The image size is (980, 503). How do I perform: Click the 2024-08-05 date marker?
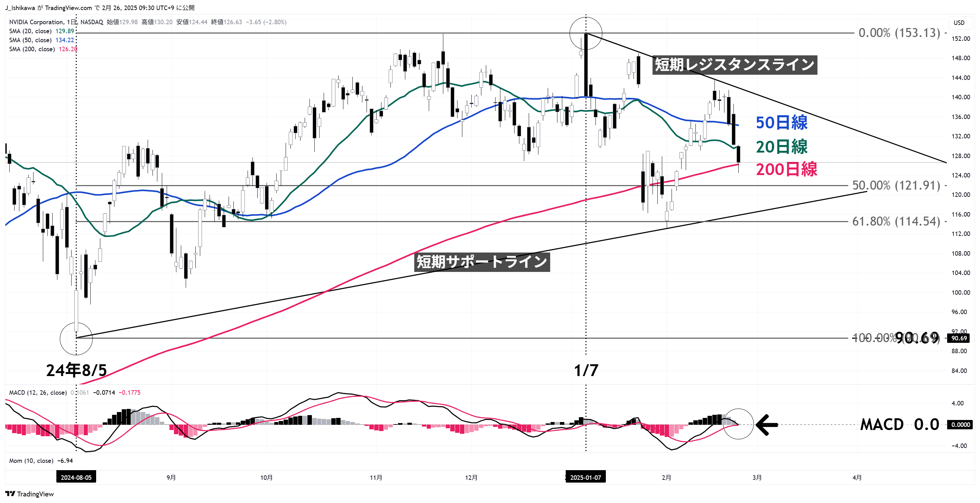[76, 477]
